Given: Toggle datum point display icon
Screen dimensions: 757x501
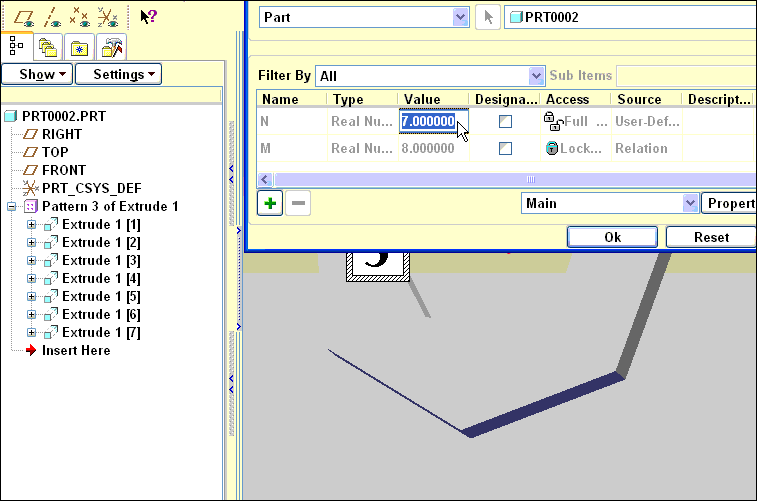Looking at the screenshot, I should pos(78,15).
